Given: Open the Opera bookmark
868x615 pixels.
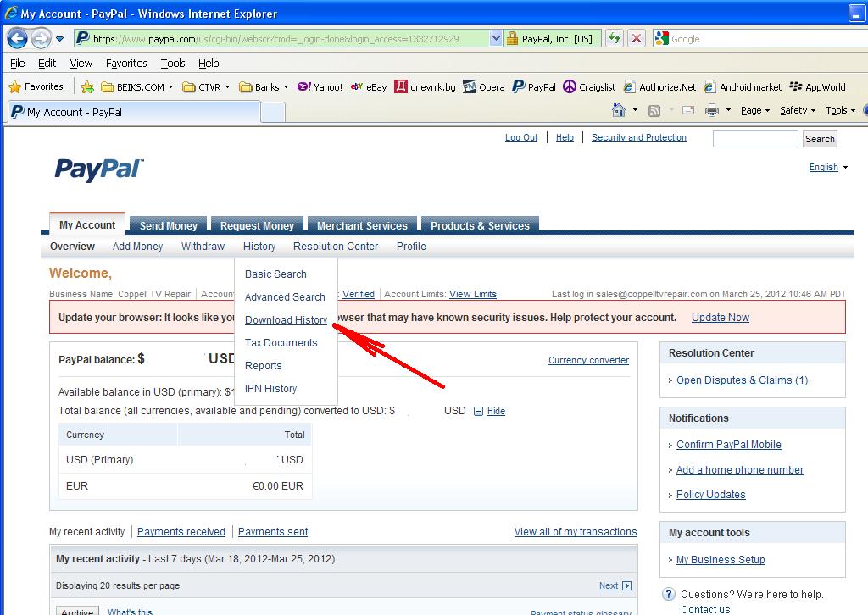Looking at the screenshot, I should point(484,87).
